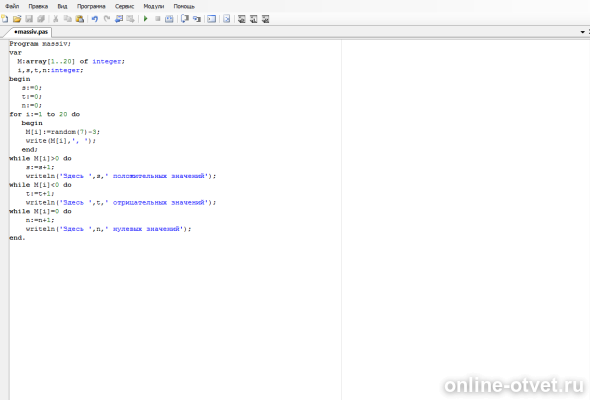Select the massiv.pas tab
This screenshot has width=590, height=400.
[31, 32]
